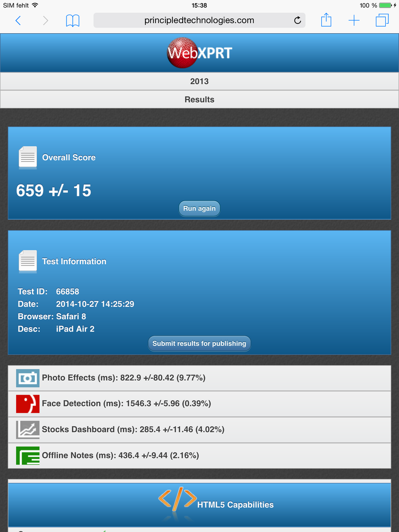Open the Offline Notes result row
Image resolution: width=399 pixels, height=532 pixels.
coord(199,456)
